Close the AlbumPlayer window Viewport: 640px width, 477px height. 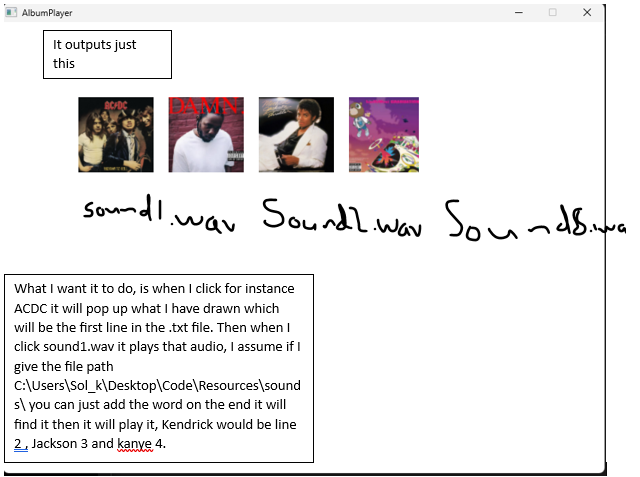click(x=587, y=13)
